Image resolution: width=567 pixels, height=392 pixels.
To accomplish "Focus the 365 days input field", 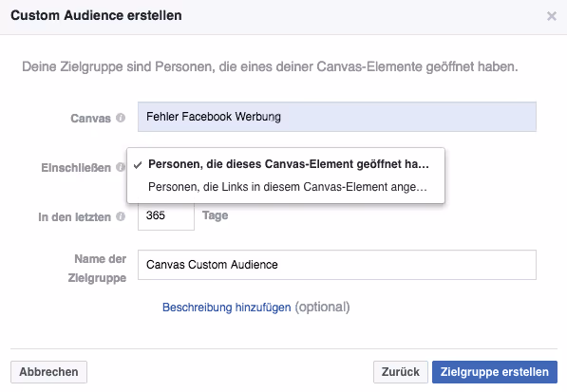I will [x=166, y=215].
